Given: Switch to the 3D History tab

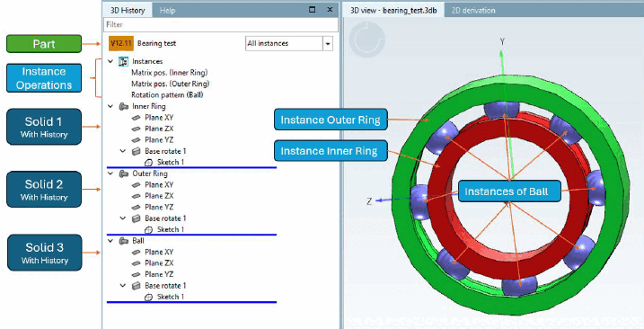Looking at the screenshot, I should (128, 10).
